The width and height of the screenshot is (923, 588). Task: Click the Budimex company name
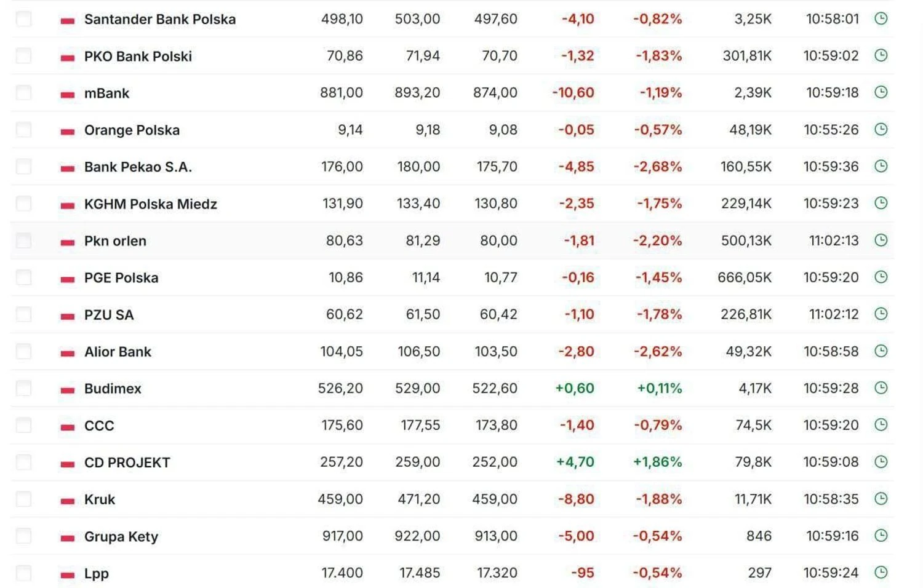click(x=113, y=389)
